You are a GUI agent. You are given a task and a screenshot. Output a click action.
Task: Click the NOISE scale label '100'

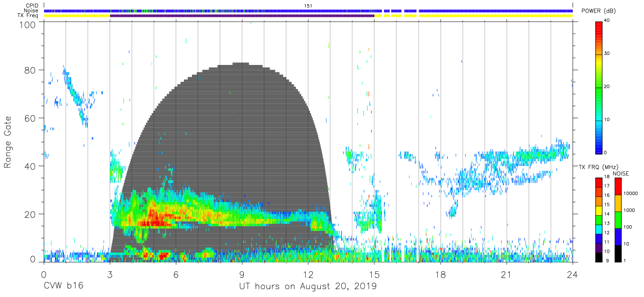628,227
